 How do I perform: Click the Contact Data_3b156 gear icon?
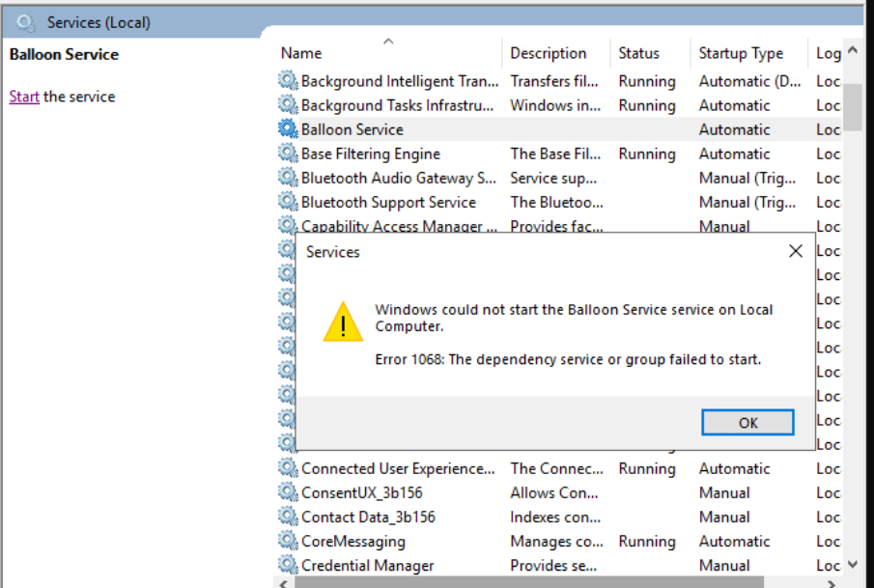click(x=288, y=518)
